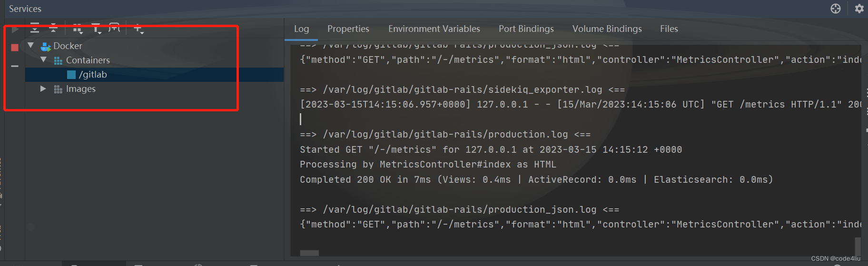The image size is (868, 266).
Task: Click Open in New Tab icon
Action: click(114, 28)
